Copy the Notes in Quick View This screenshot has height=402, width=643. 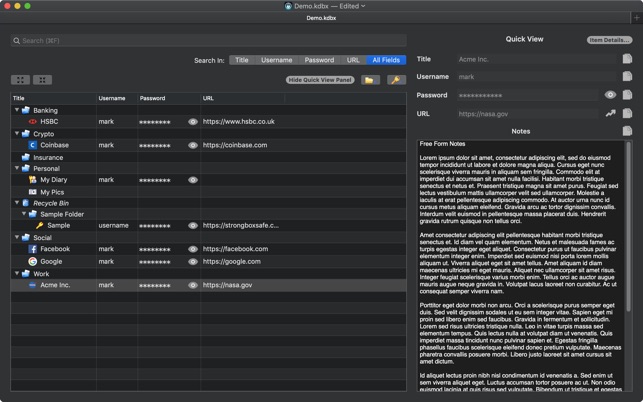[x=627, y=131]
